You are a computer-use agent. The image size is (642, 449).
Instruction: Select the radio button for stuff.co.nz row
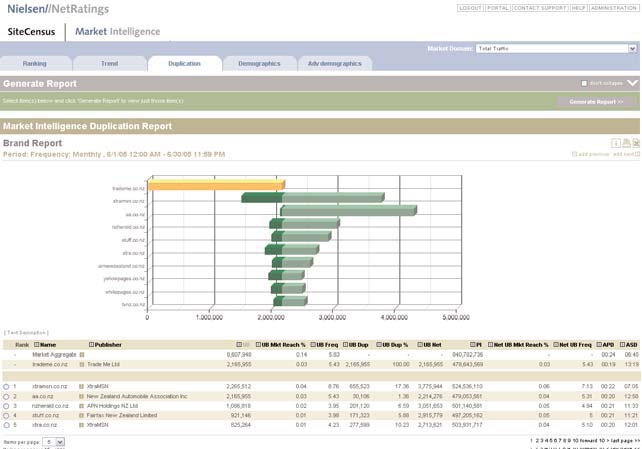[x=6, y=414]
